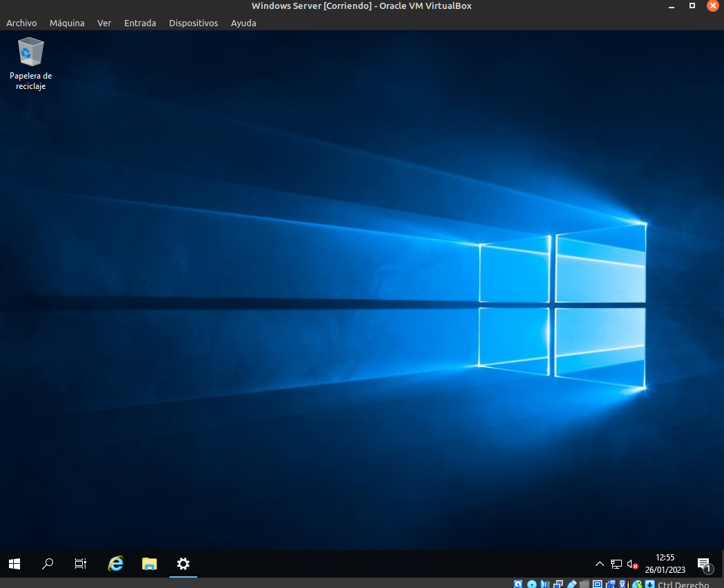
Task: Click the VirtualBox hard disk activity indicator
Action: (518, 584)
